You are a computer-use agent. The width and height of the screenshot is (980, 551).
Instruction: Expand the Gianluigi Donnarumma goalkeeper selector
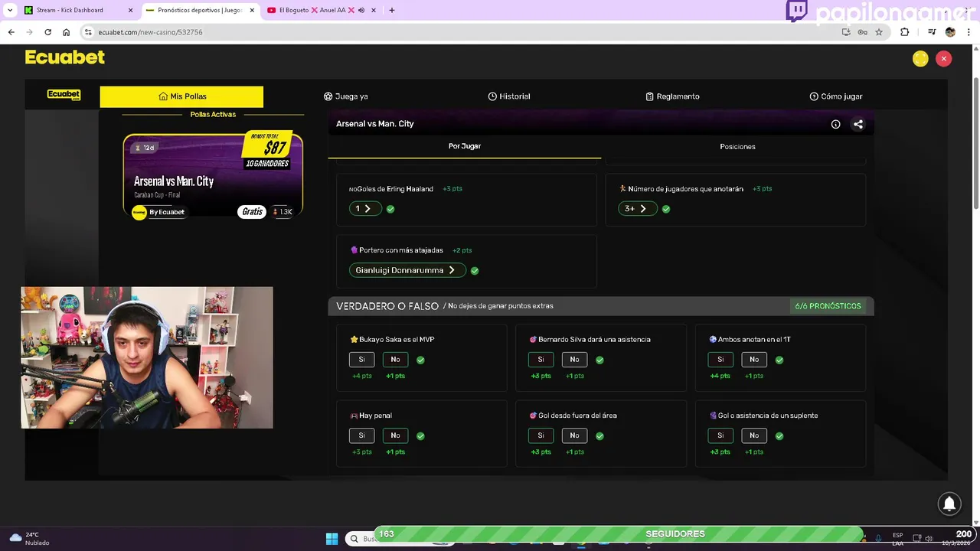click(x=407, y=270)
